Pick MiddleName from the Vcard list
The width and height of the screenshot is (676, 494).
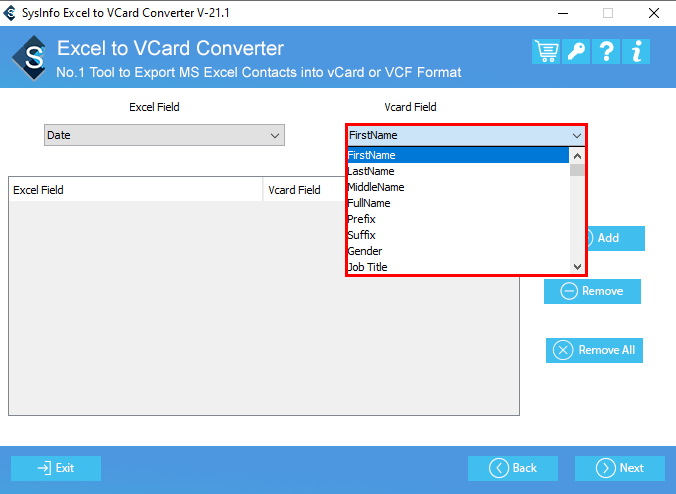(x=458, y=187)
